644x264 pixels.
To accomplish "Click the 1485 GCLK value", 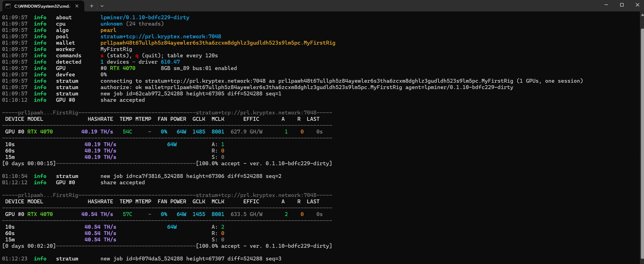I will click(199, 132).
